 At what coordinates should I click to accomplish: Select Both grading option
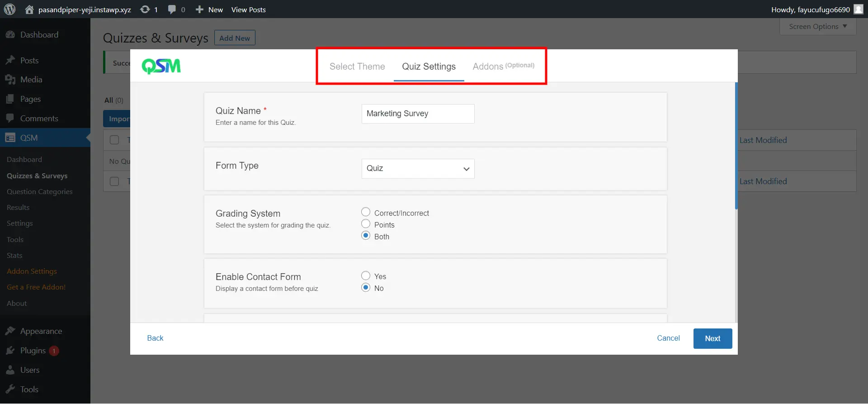366,236
